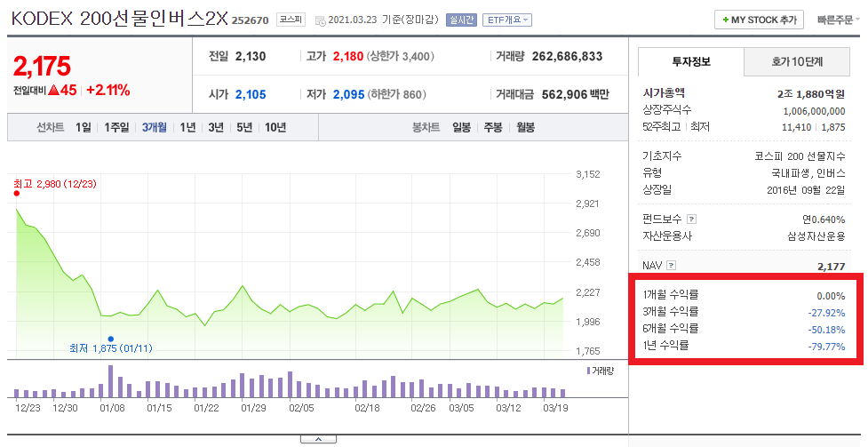Click the change rate +2.11%
The image size is (868, 447).
[x=108, y=91]
